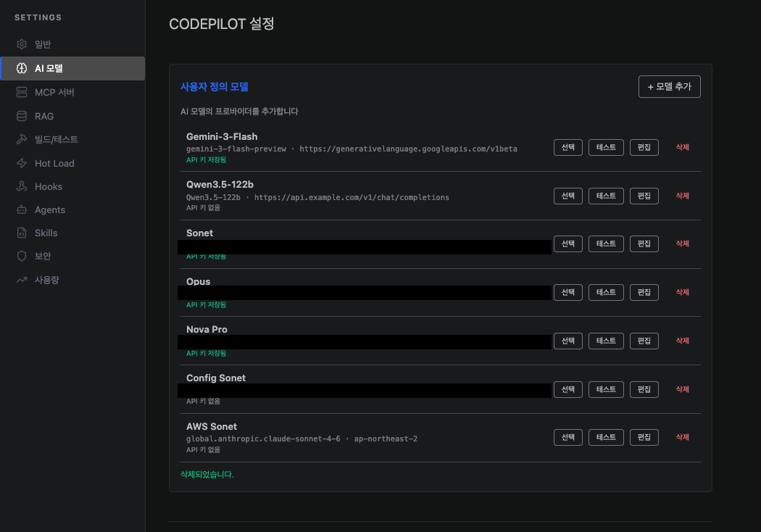Edit the AWS Sonet model

tap(644, 437)
